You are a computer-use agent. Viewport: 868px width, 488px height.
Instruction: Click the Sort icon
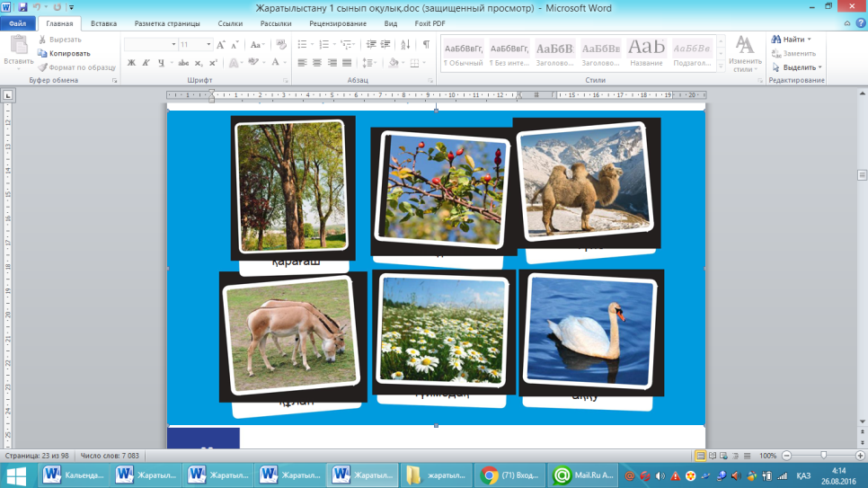[405, 44]
